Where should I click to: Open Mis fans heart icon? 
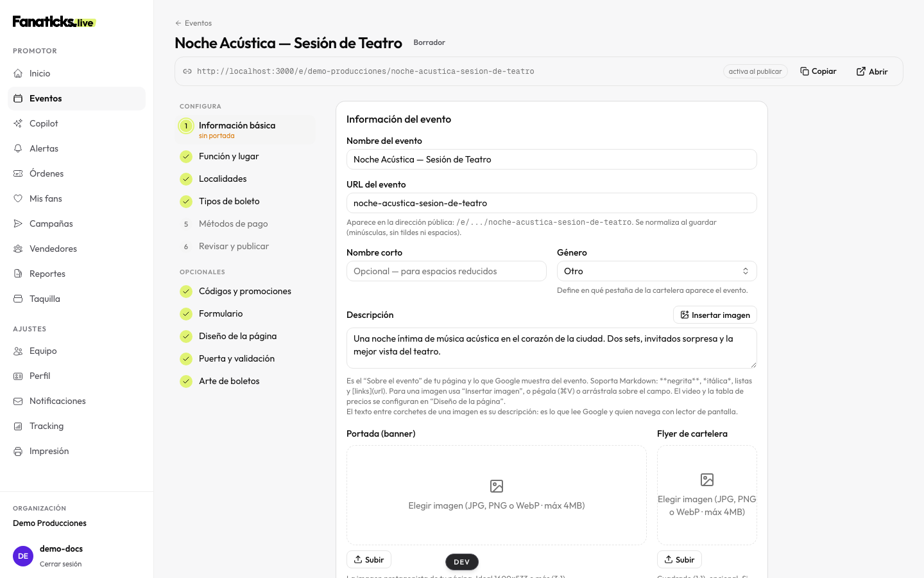coord(18,198)
